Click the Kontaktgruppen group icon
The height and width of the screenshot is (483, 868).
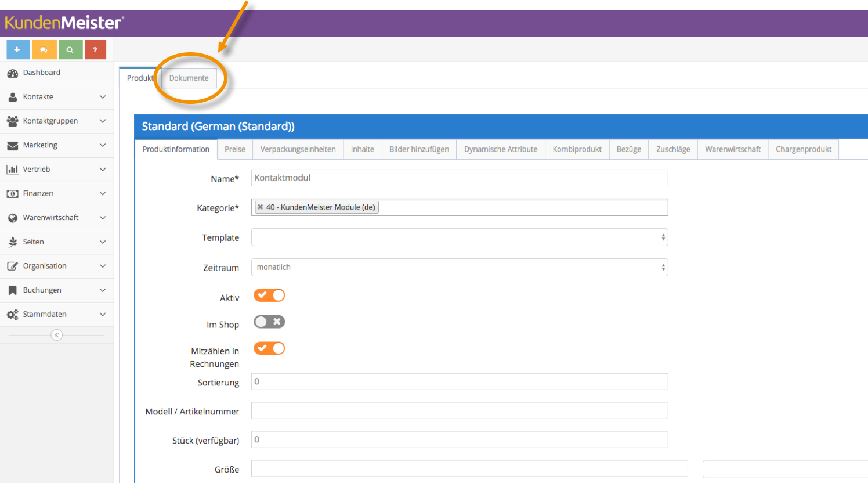pos(12,121)
